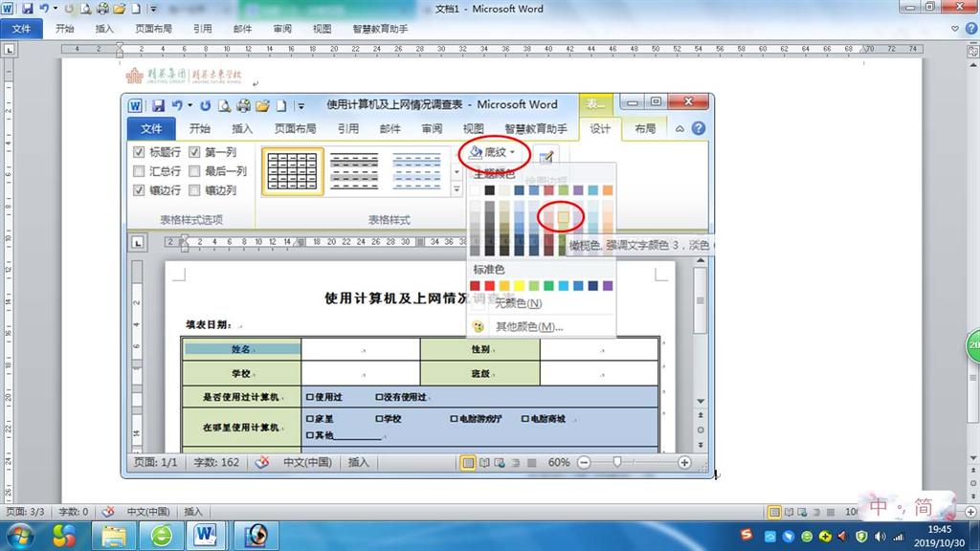
Task: Click the Windows Start orb
Action: [18, 535]
